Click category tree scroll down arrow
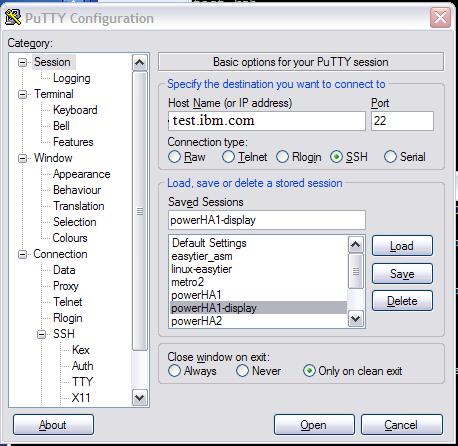458x446 pixels. click(x=140, y=397)
